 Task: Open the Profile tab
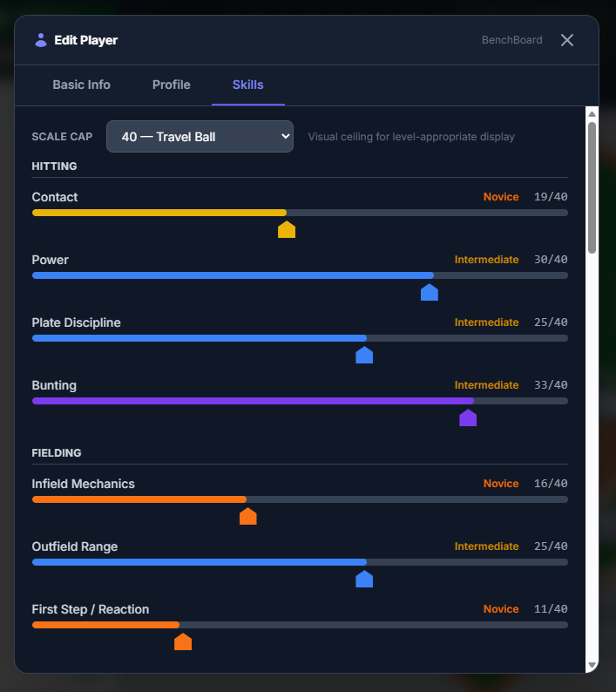[171, 85]
